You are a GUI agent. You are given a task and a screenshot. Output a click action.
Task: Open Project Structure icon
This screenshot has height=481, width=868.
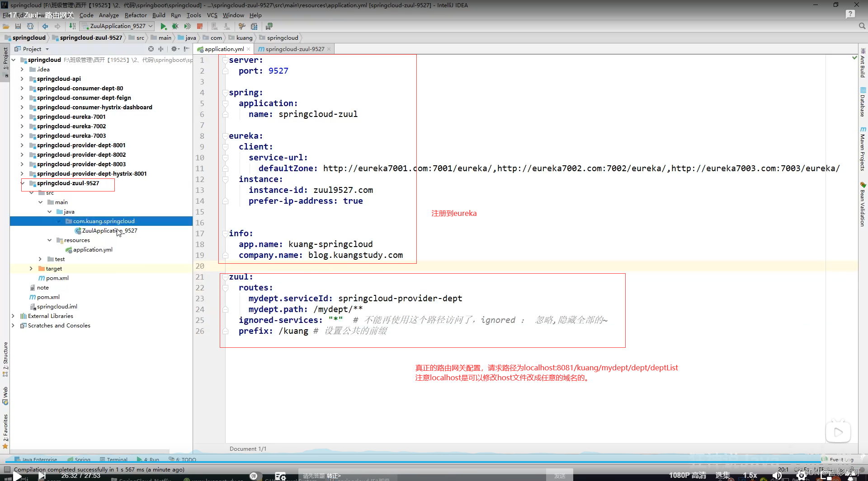pos(254,26)
